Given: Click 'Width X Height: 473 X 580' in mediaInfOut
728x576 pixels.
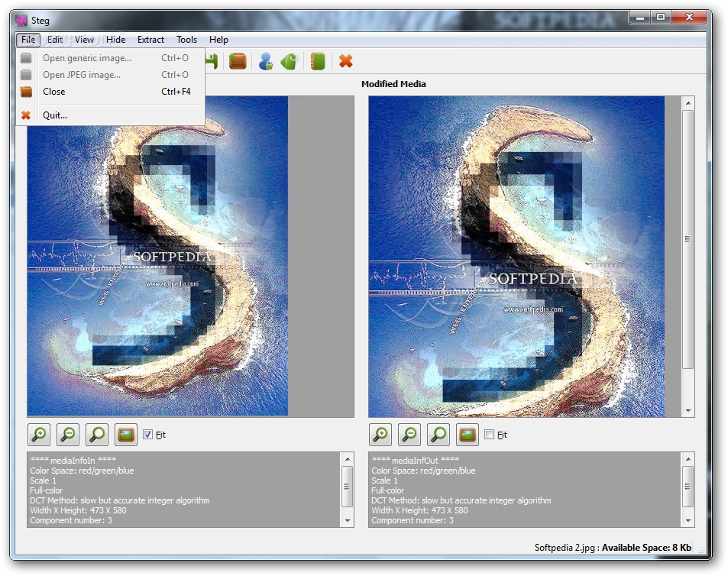Looking at the screenshot, I should click(x=419, y=510).
